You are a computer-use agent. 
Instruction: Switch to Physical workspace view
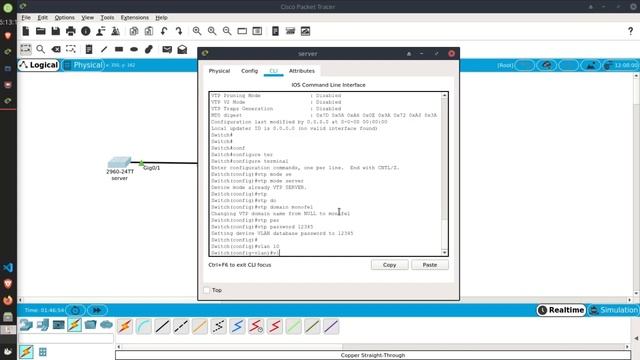pyautogui.click(x=84, y=65)
